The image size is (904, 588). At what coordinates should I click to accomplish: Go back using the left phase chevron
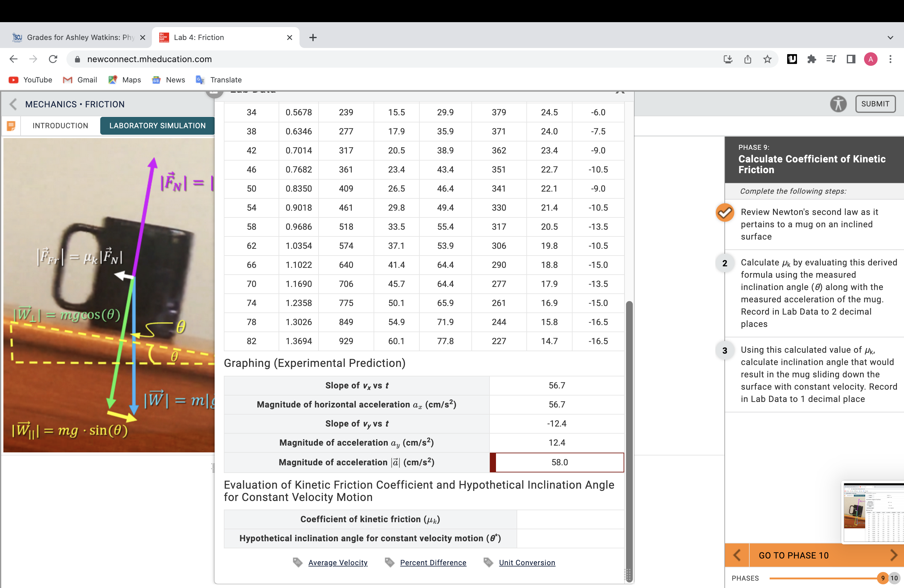coord(737,555)
